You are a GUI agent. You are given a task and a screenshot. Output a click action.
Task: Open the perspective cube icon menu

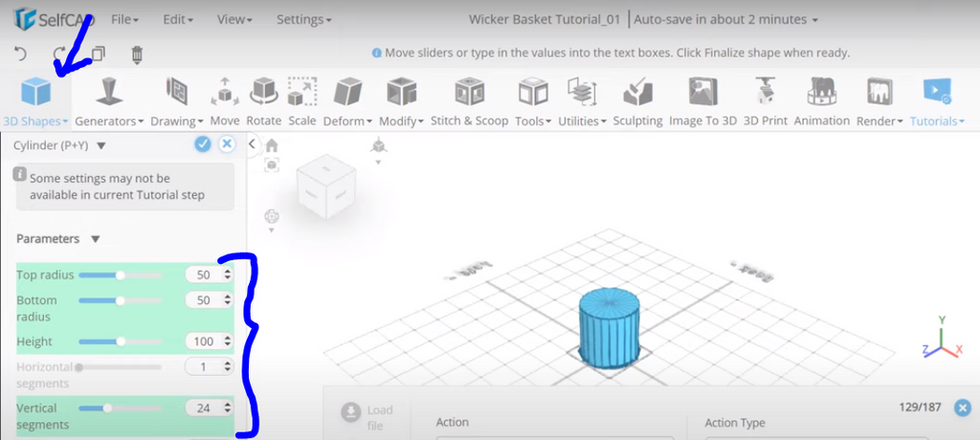(377, 146)
